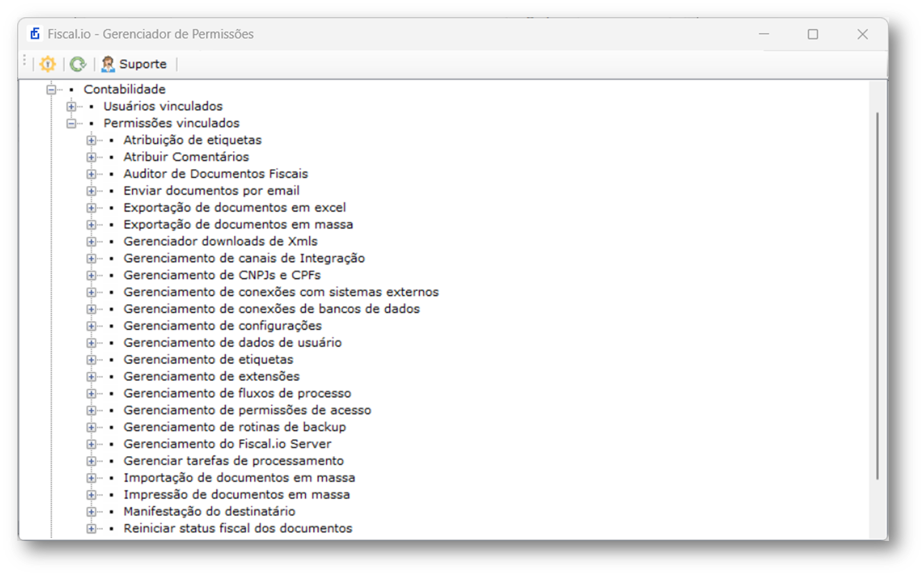Open the Suporte toolbar button
Screen dimensions: 924x576
tap(134, 64)
